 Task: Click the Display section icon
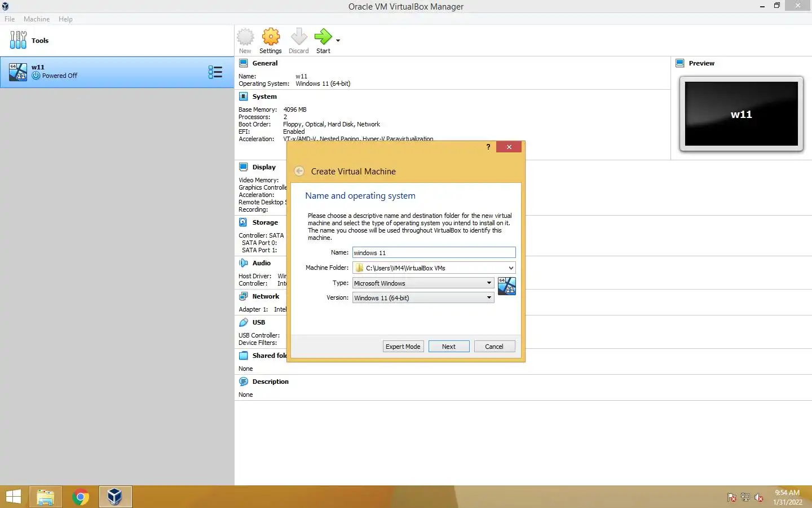(244, 167)
